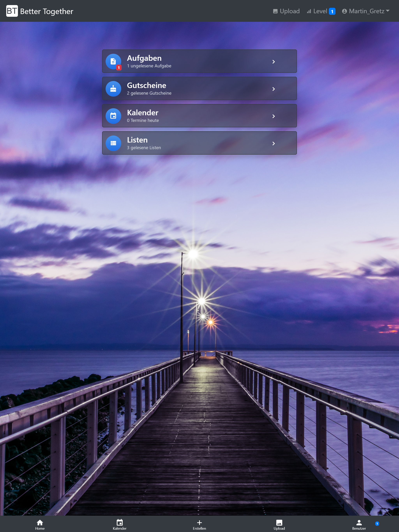Click the blue Level 1 badge
Screen dimensions: 399x532
pyautogui.click(x=332, y=11)
